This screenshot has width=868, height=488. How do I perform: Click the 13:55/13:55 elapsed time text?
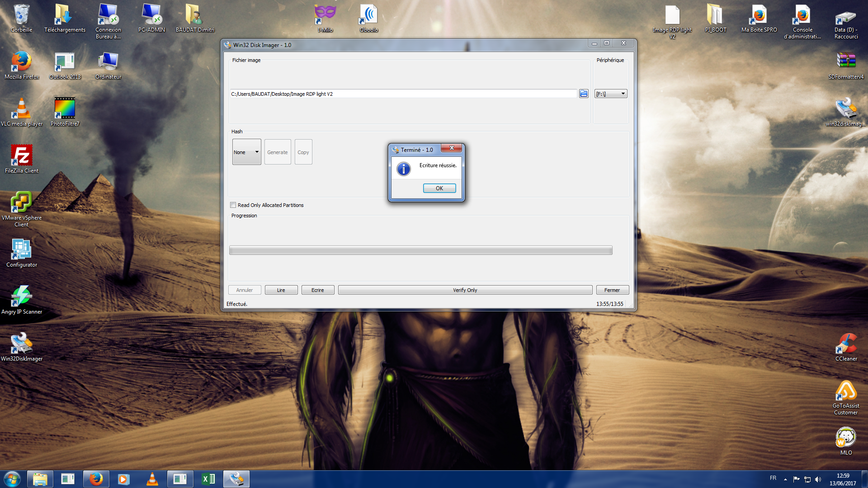pos(609,304)
